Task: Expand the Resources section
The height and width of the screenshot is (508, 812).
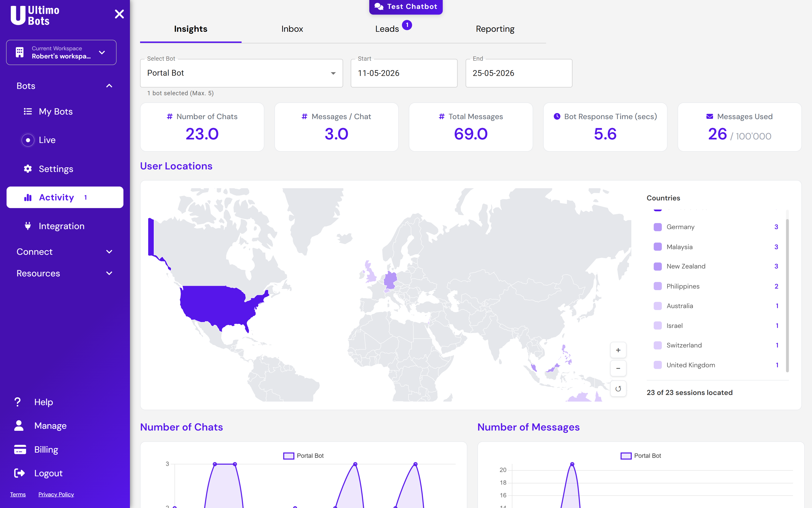Action: (65, 274)
